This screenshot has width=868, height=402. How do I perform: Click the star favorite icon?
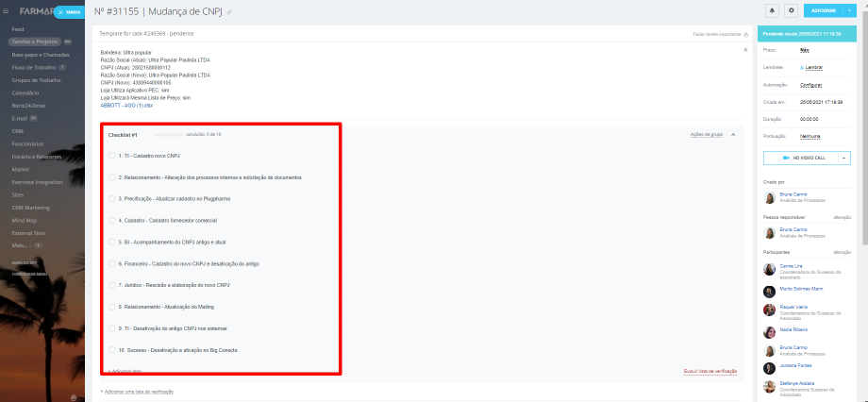tap(745, 48)
